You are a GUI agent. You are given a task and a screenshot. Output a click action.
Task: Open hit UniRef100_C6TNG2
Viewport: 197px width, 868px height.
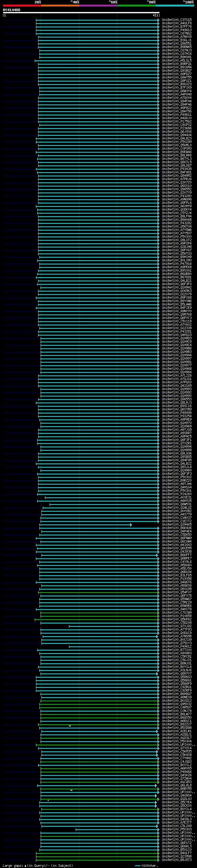(177, 33)
